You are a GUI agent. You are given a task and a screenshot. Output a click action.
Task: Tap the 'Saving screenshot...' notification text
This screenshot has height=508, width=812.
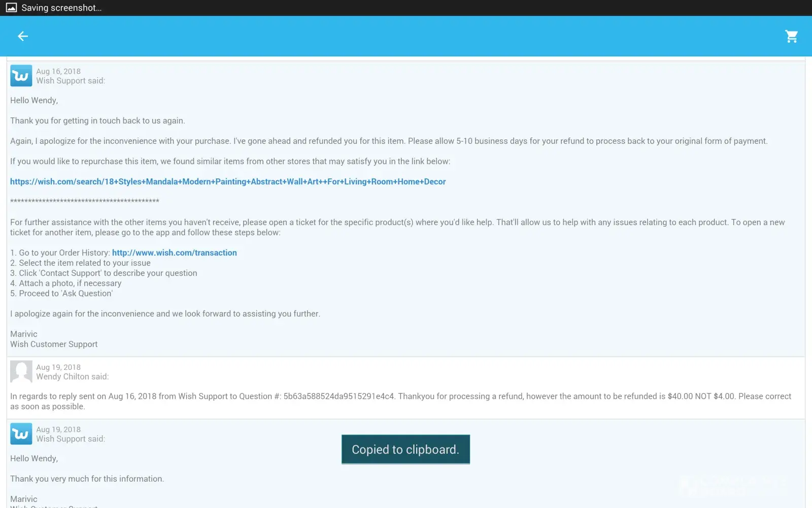click(61, 8)
